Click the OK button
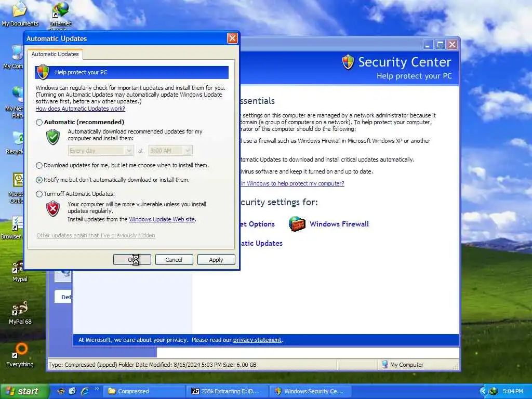 (x=132, y=260)
